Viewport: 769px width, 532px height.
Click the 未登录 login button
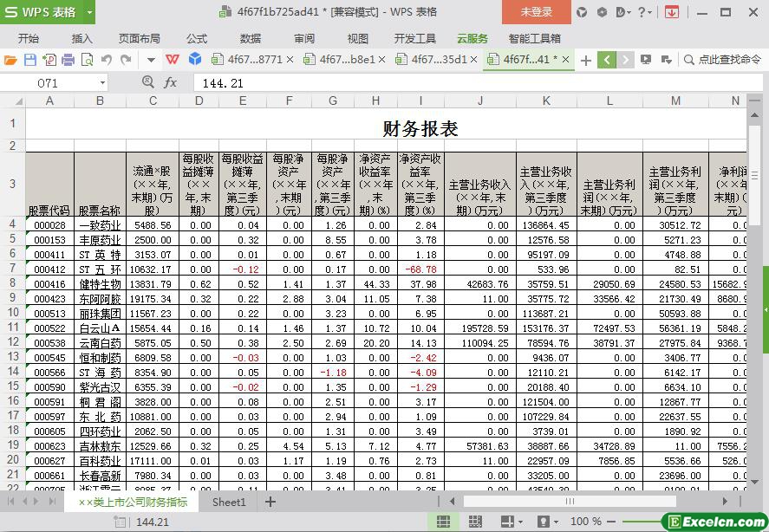tap(536, 12)
